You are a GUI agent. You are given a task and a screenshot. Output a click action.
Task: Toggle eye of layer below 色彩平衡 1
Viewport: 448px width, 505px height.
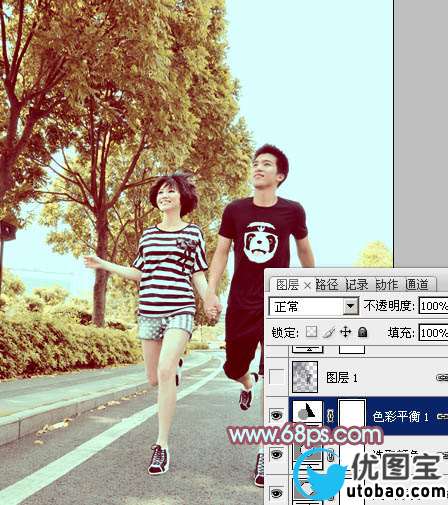coord(277,454)
